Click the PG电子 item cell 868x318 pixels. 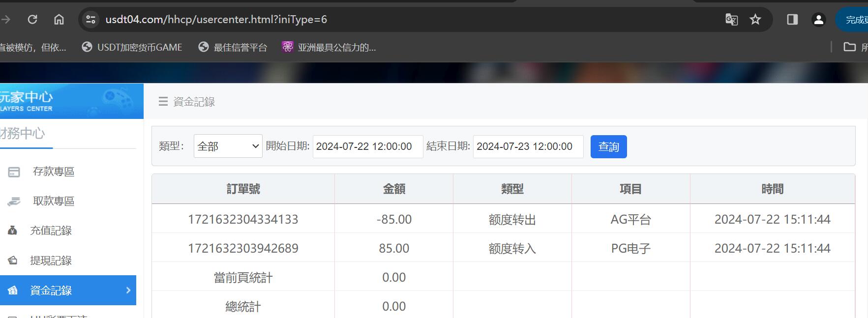pos(631,248)
